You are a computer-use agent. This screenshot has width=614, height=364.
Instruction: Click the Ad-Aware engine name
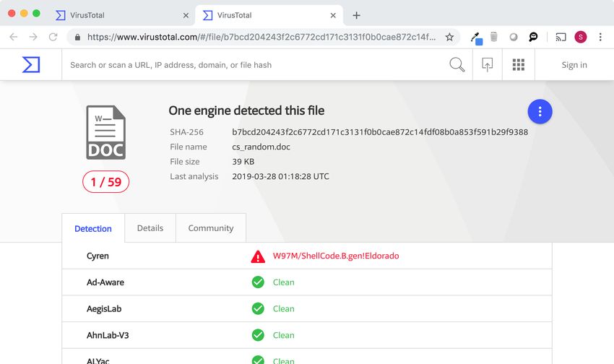[x=105, y=282]
